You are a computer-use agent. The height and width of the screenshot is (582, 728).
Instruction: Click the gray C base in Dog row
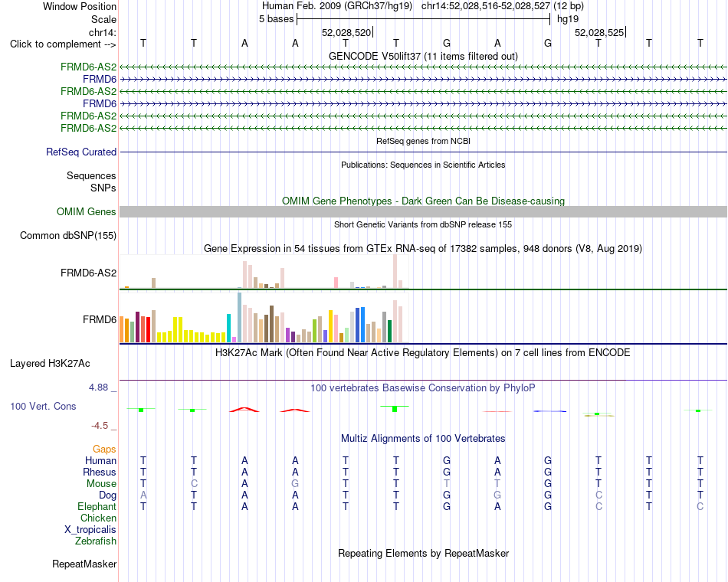599,495
